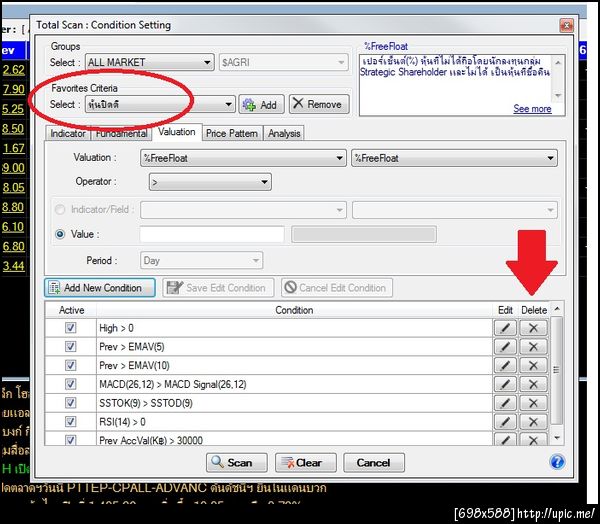Delete the Prev AccVal > 30000 condition

point(533,439)
